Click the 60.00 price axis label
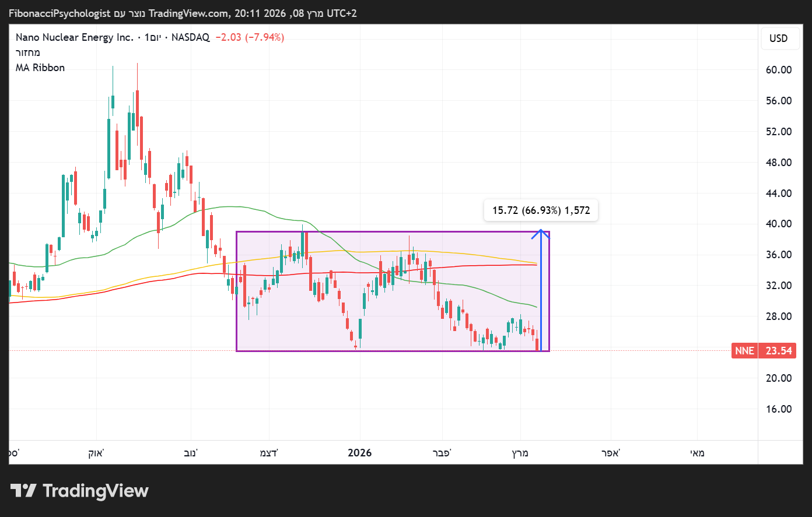812x517 pixels. [779, 70]
